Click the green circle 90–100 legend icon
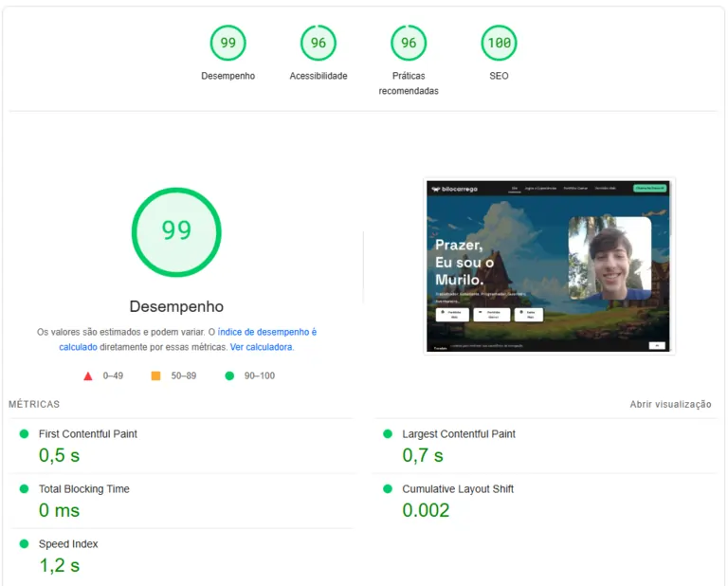728x586 pixels. click(x=229, y=376)
